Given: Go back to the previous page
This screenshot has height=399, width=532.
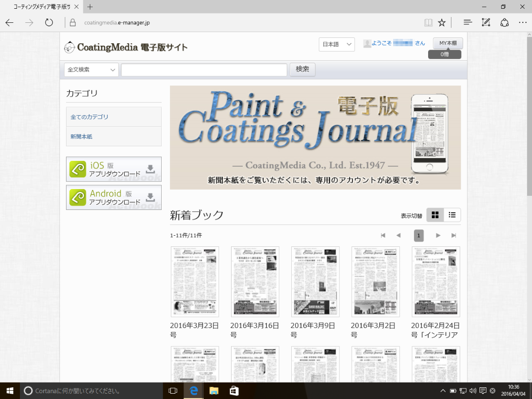Looking at the screenshot, I should pos(10,23).
